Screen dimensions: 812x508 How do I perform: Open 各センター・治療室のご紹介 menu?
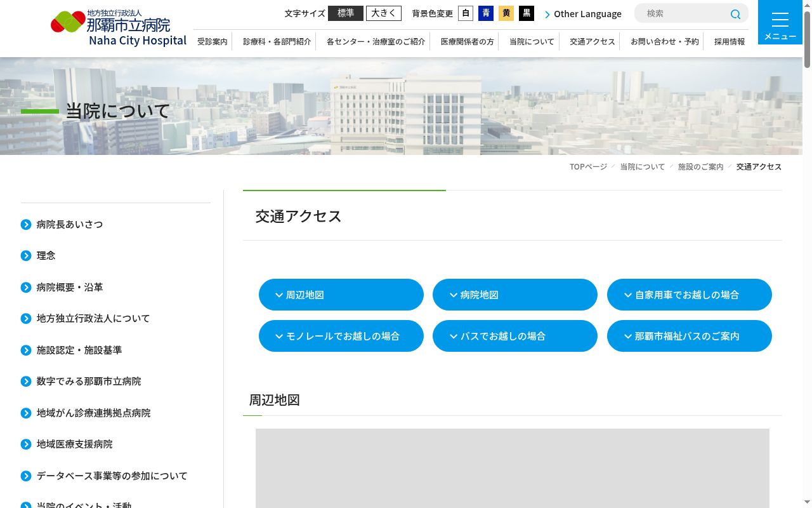[x=376, y=41]
